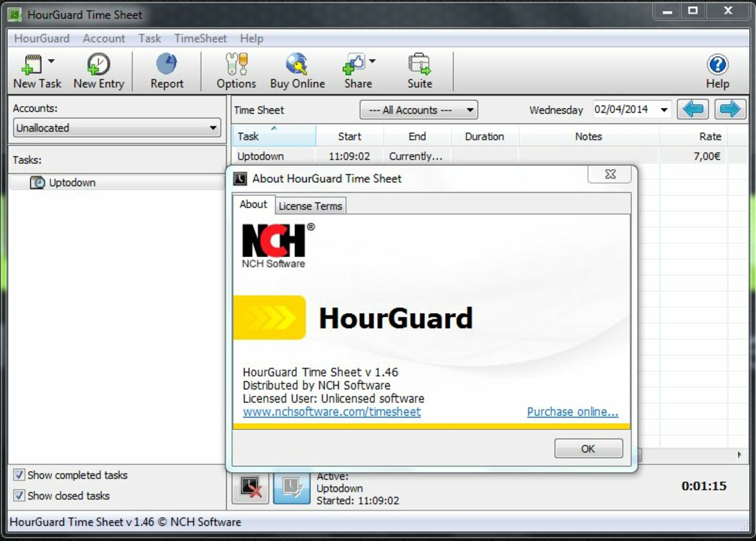The width and height of the screenshot is (756, 541).
Task: Go to previous day with left arrow
Action: tap(693, 110)
